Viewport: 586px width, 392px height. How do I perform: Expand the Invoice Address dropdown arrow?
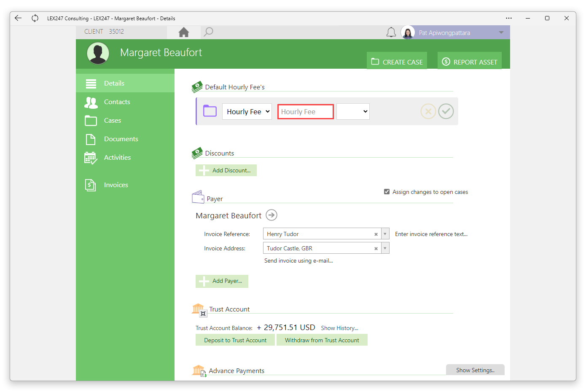point(385,248)
